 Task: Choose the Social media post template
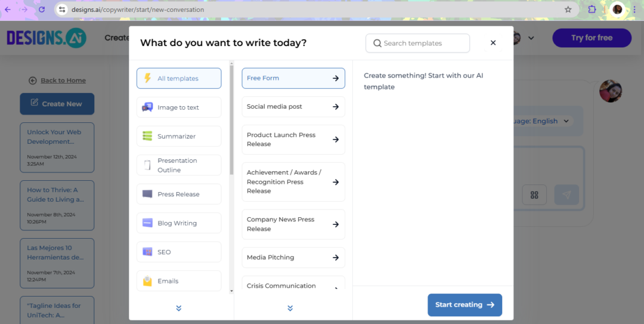point(293,107)
